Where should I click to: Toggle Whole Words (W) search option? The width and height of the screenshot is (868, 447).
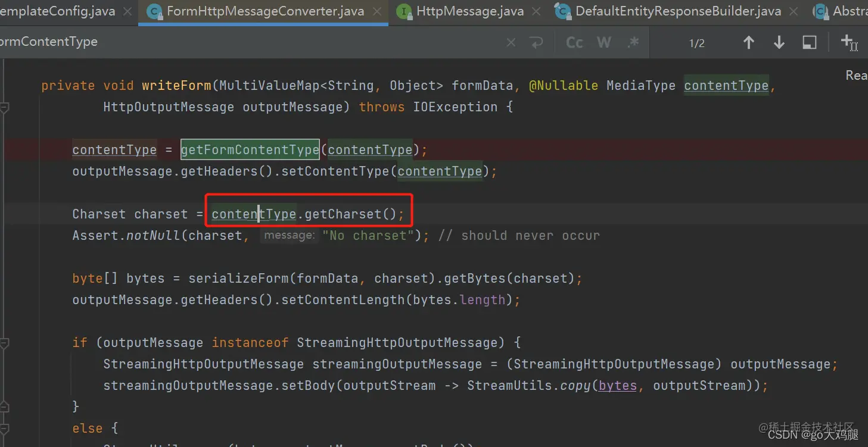(x=604, y=43)
